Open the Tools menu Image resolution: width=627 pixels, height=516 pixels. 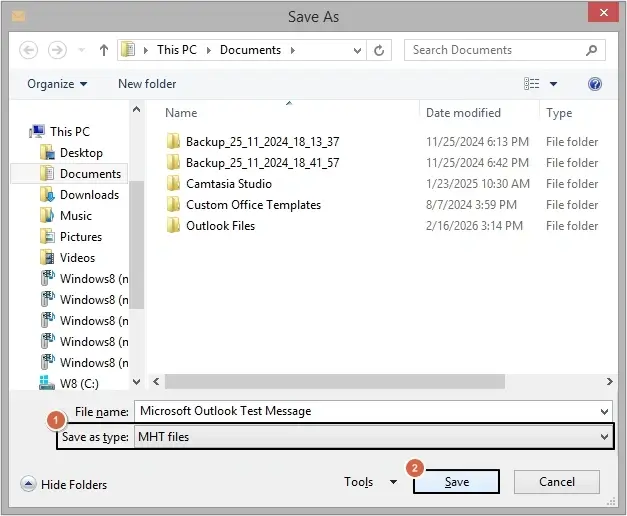click(x=358, y=482)
